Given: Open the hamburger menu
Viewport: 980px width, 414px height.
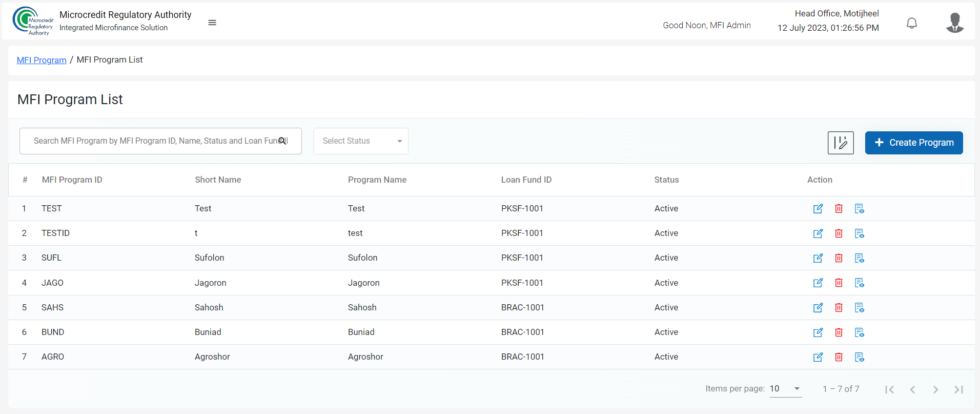Looking at the screenshot, I should tap(212, 23).
